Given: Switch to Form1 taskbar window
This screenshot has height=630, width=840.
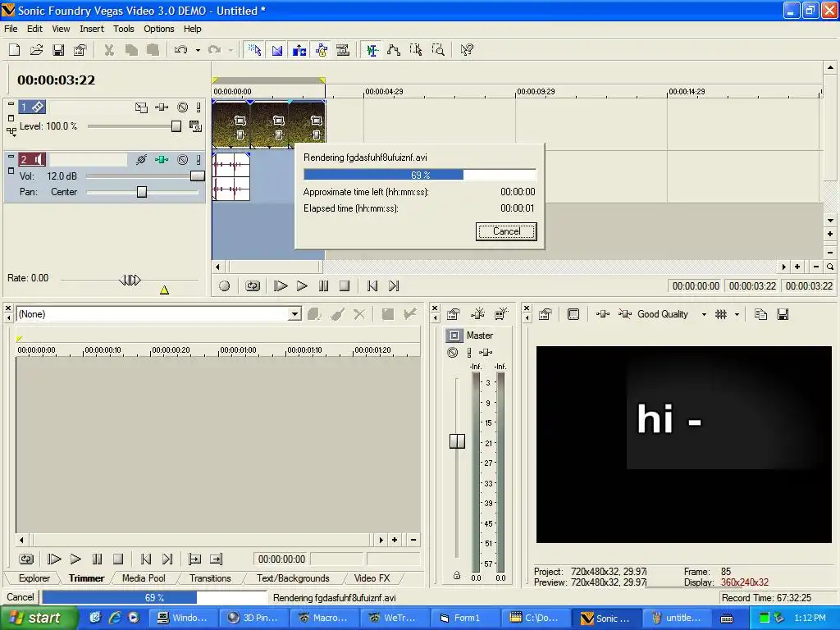Looking at the screenshot, I should (466, 619).
